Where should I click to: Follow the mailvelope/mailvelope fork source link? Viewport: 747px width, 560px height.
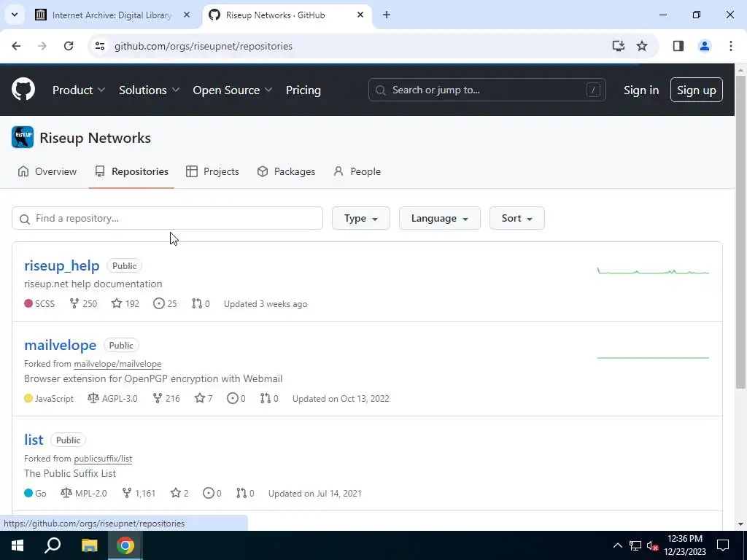pos(117,364)
